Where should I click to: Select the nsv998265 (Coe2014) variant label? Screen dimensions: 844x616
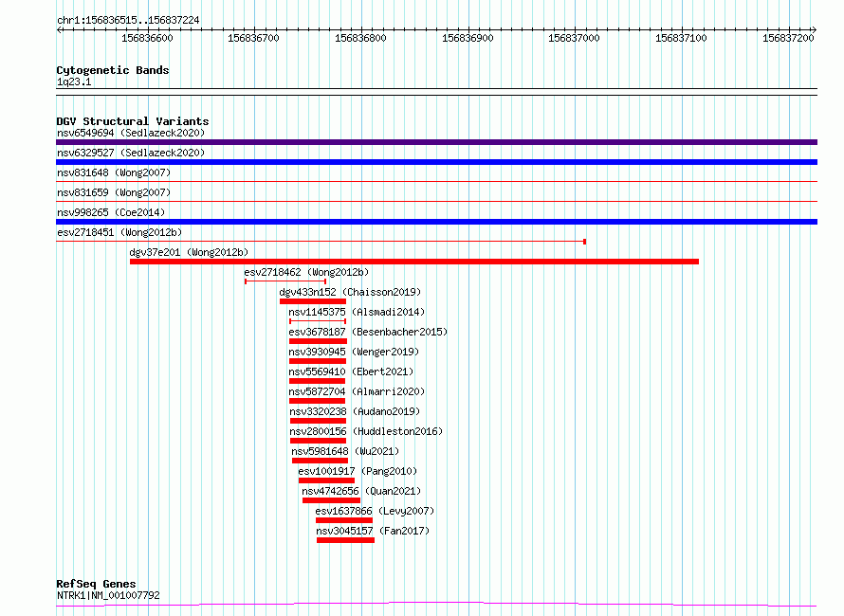click(111, 212)
